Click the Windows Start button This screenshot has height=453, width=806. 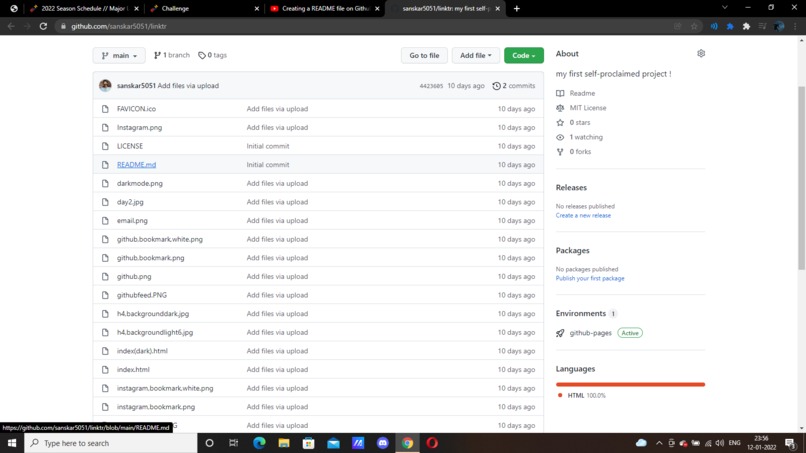pos(12,443)
